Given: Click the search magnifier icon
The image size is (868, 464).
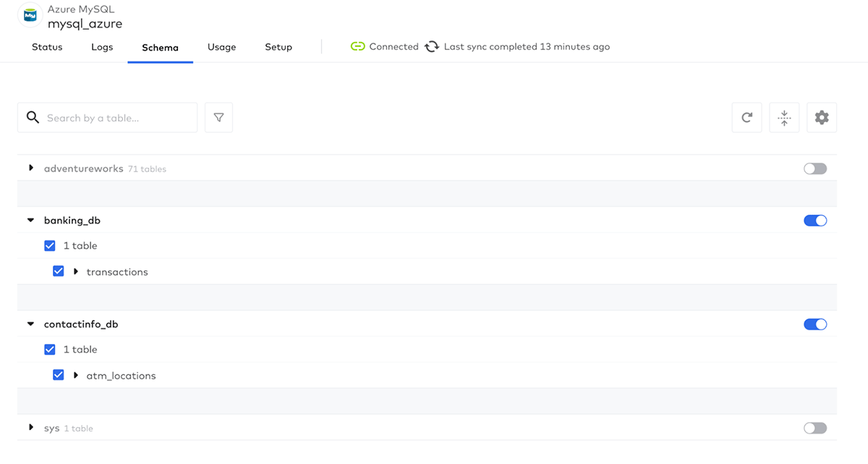Looking at the screenshot, I should tap(33, 117).
